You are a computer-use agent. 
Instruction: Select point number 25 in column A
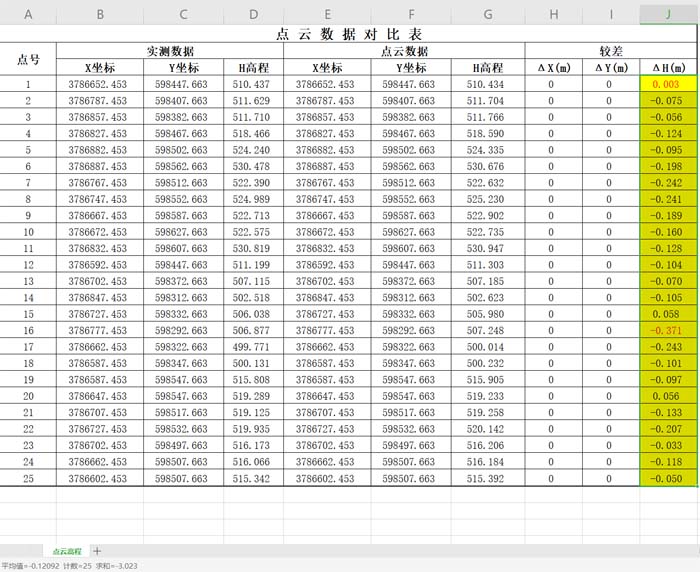[28, 479]
